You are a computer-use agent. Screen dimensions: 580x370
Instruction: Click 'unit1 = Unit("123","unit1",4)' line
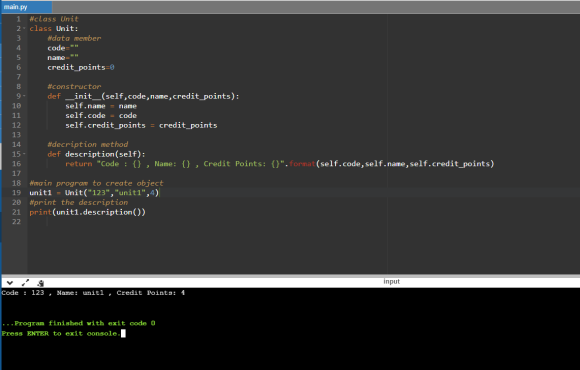(94, 192)
